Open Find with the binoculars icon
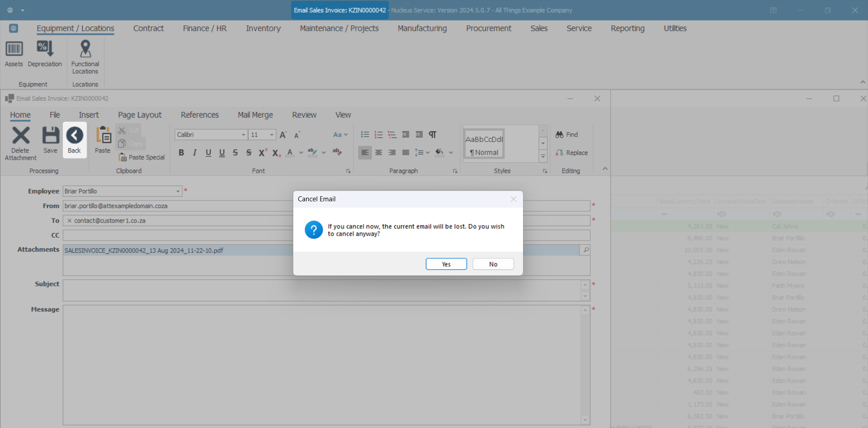 point(567,135)
